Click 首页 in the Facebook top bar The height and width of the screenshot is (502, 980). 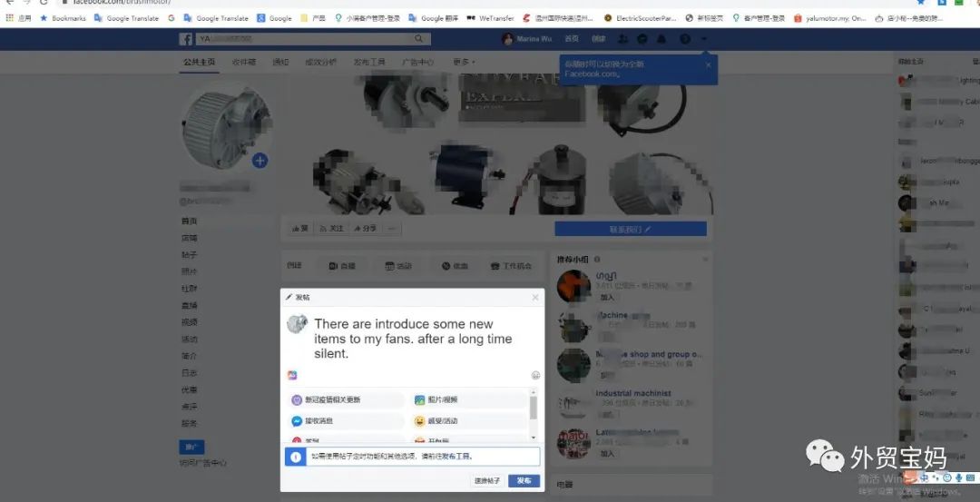[x=572, y=39]
